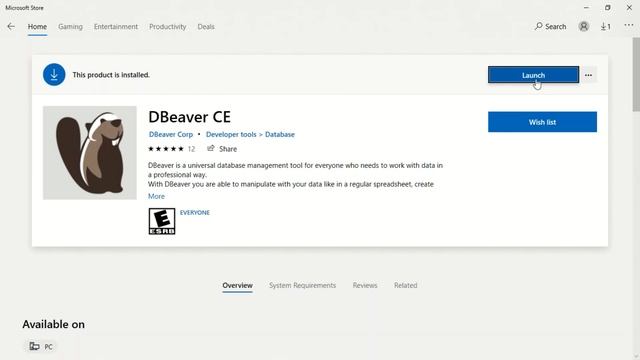Open the Store's top-right See more menu
Image resolution: width=640 pixels, height=360 pixels.
pos(629,25)
